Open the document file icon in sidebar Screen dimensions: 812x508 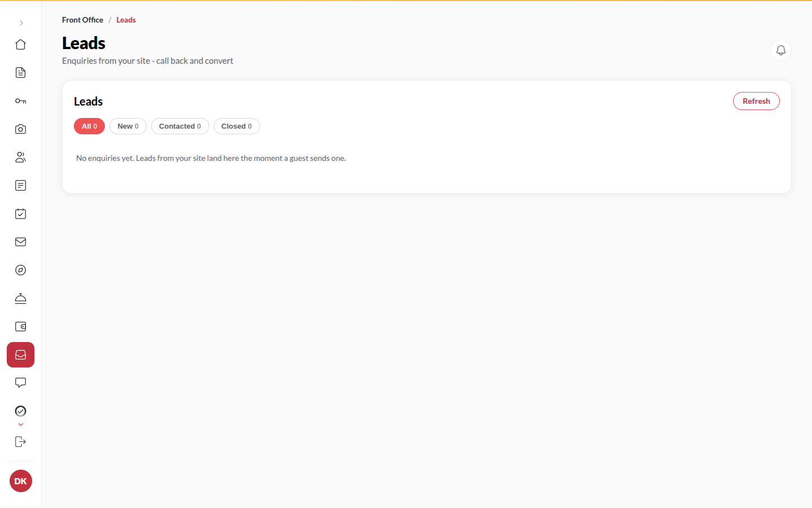coord(21,73)
